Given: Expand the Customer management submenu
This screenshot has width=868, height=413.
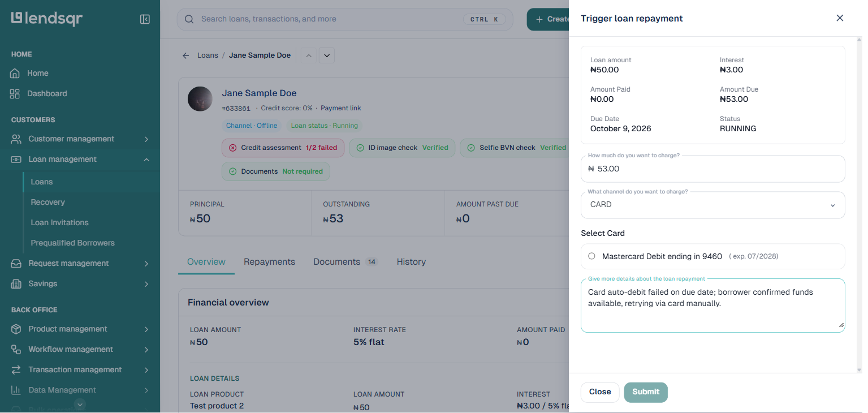Looking at the screenshot, I should [146, 139].
